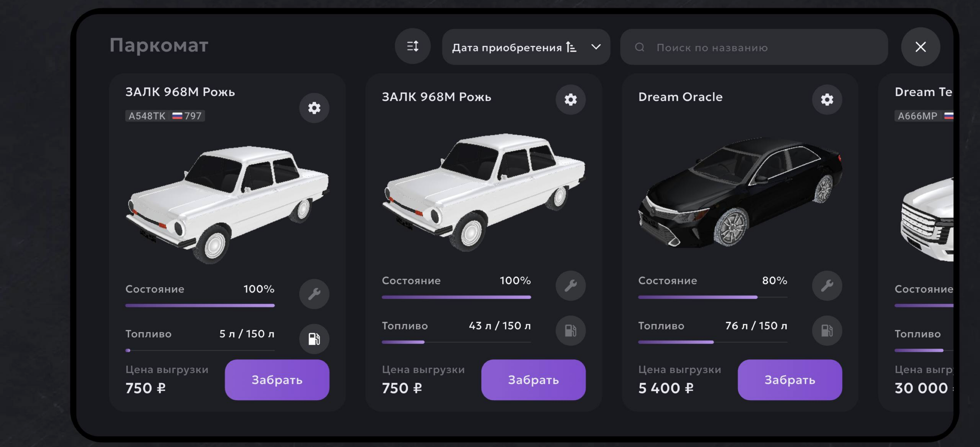Click the search magnifier icon
Viewport: 980px width, 447px height.
[639, 47]
